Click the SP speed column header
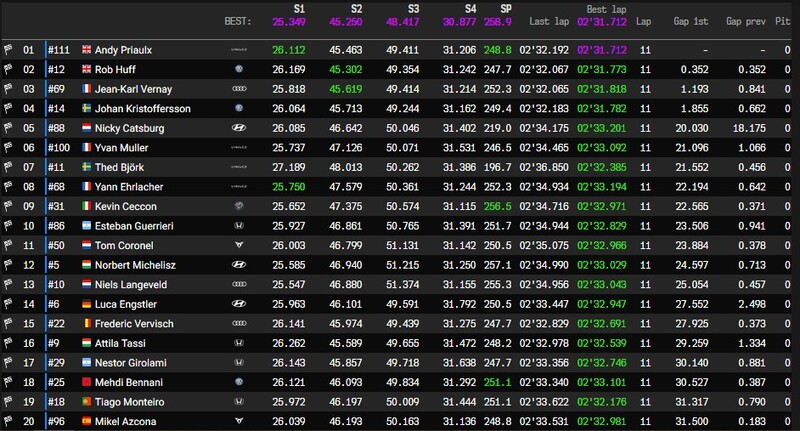This screenshot has height=431, width=800. click(506, 9)
